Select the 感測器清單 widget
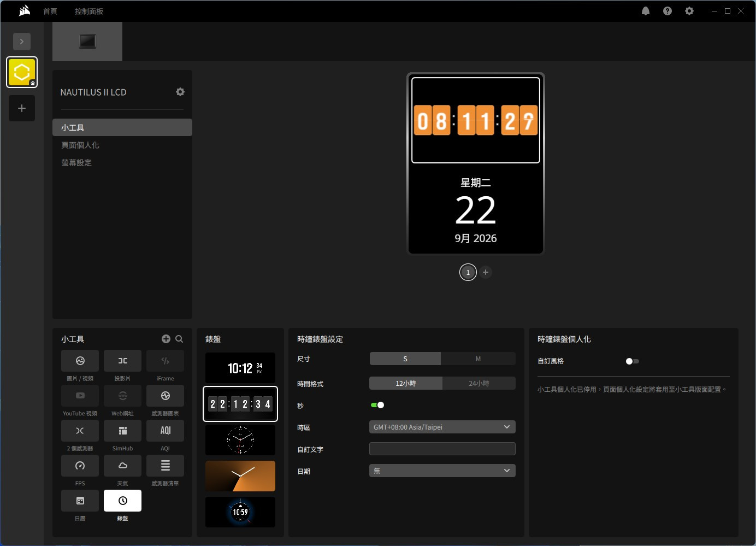This screenshot has width=756, height=546. [166, 466]
